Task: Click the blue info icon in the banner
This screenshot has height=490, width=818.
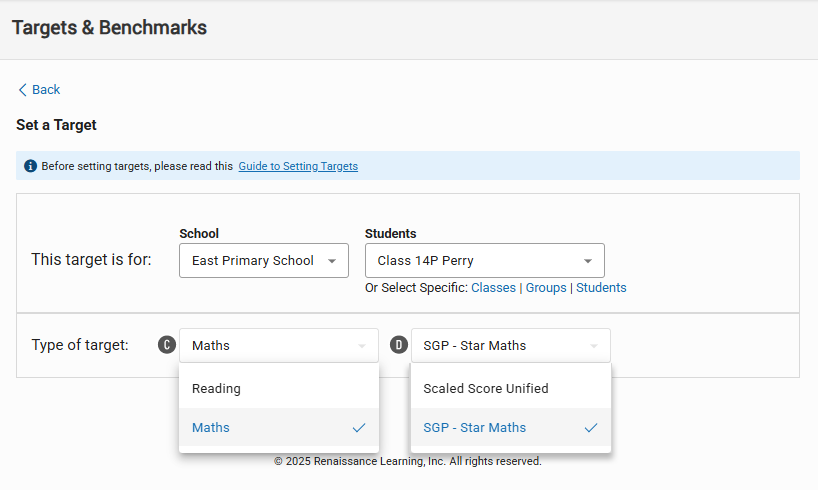Action: tap(30, 166)
